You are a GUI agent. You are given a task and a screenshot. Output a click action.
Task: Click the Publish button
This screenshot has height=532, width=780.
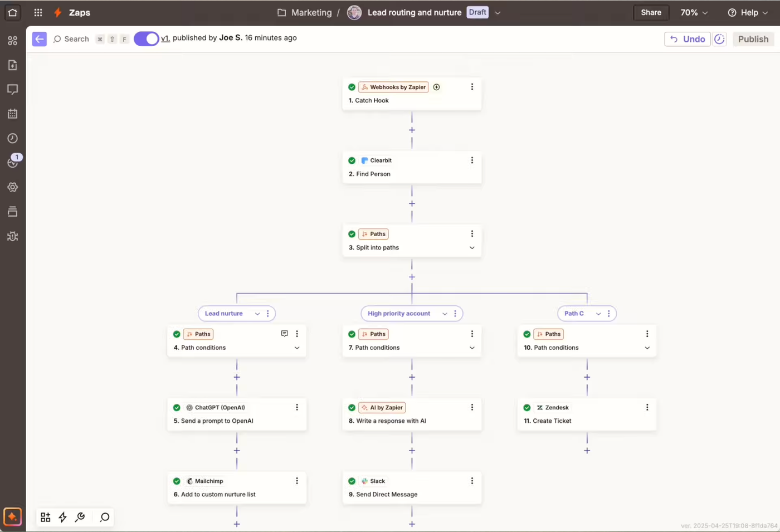tap(753, 39)
